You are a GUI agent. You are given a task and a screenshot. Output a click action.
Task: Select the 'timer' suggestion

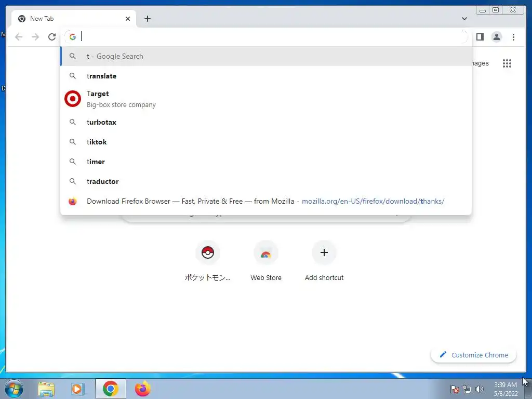click(266, 162)
